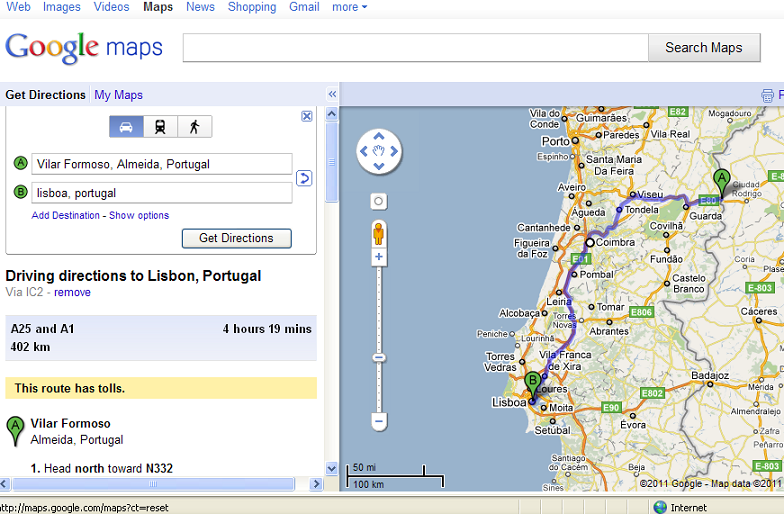Click the Search Maps button

tap(704, 48)
